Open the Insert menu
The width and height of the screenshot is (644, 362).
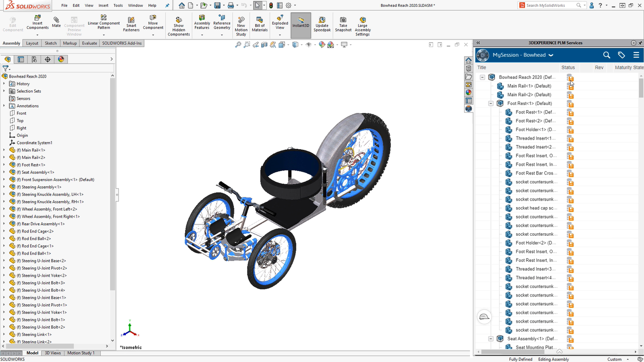pos(103,5)
